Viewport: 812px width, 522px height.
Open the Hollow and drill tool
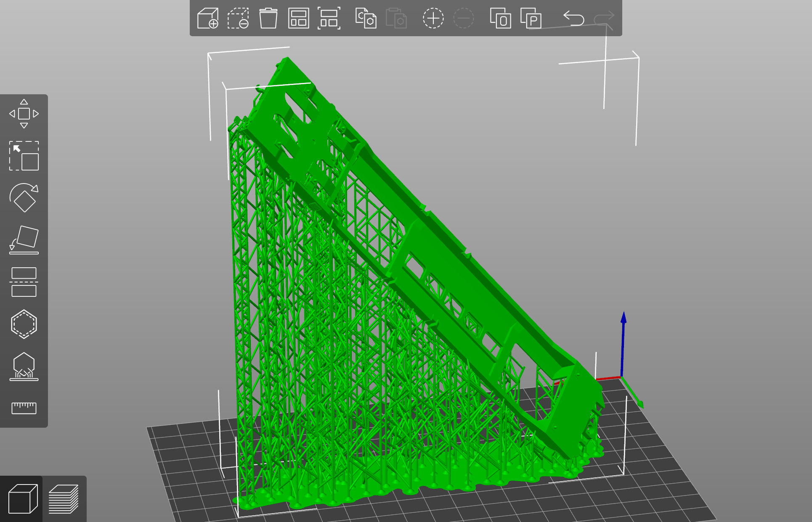pos(24,324)
